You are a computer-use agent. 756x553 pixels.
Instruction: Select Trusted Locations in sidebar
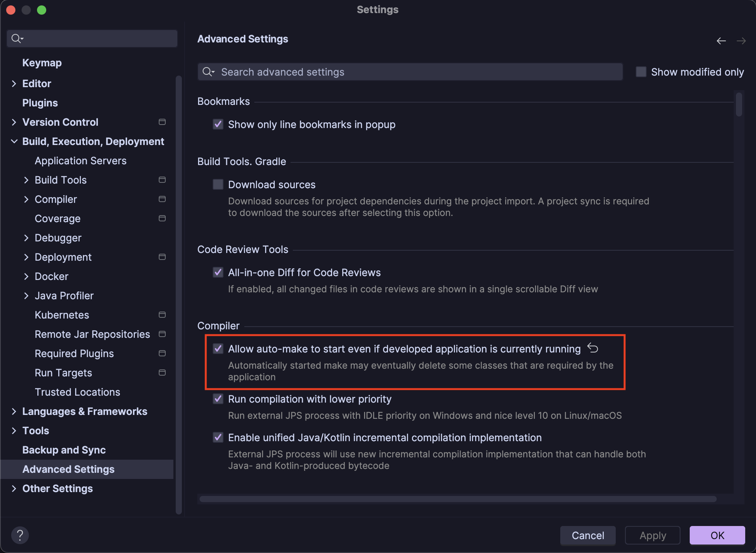pyautogui.click(x=77, y=392)
